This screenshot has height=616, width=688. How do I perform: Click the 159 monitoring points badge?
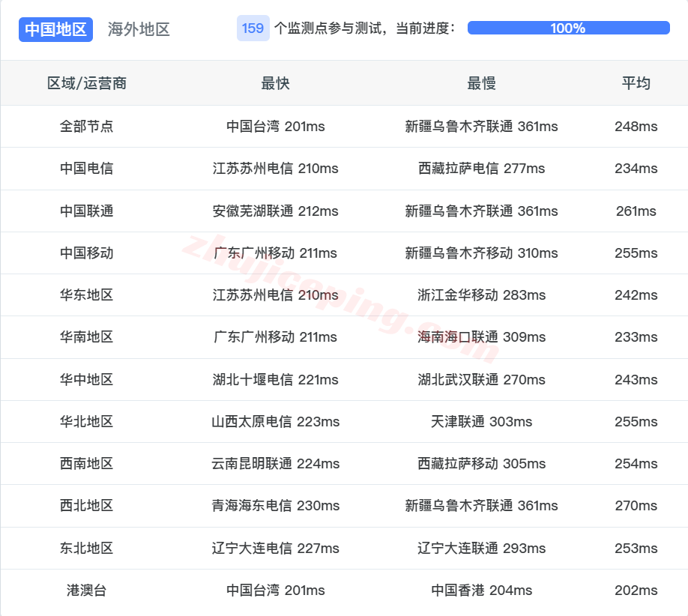pos(253,28)
